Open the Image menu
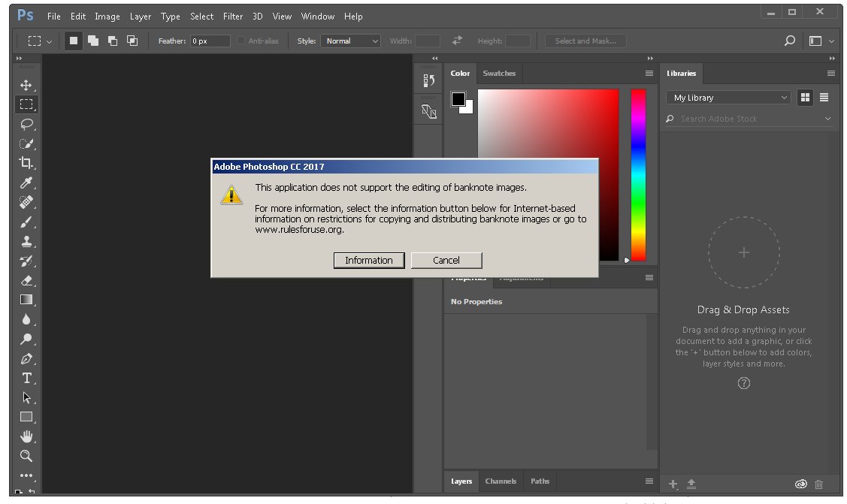The image size is (847, 504). (x=107, y=17)
